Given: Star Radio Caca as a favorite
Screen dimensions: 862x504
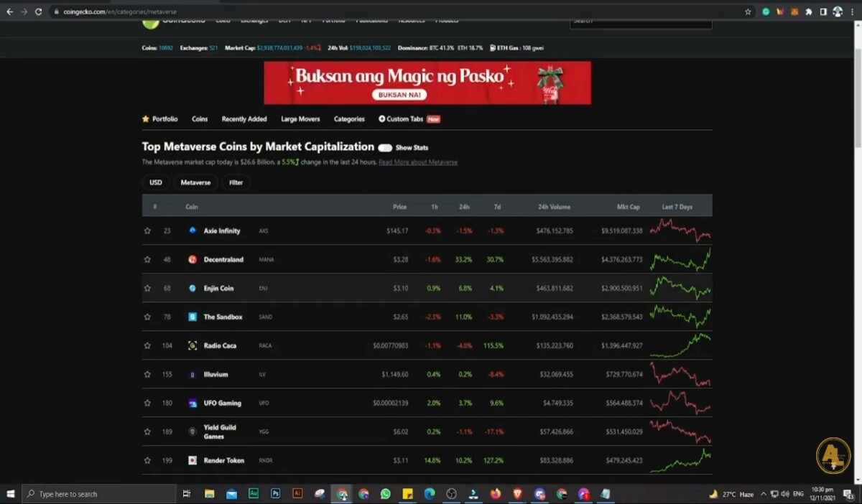Looking at the screenshot, I should 147,345.
